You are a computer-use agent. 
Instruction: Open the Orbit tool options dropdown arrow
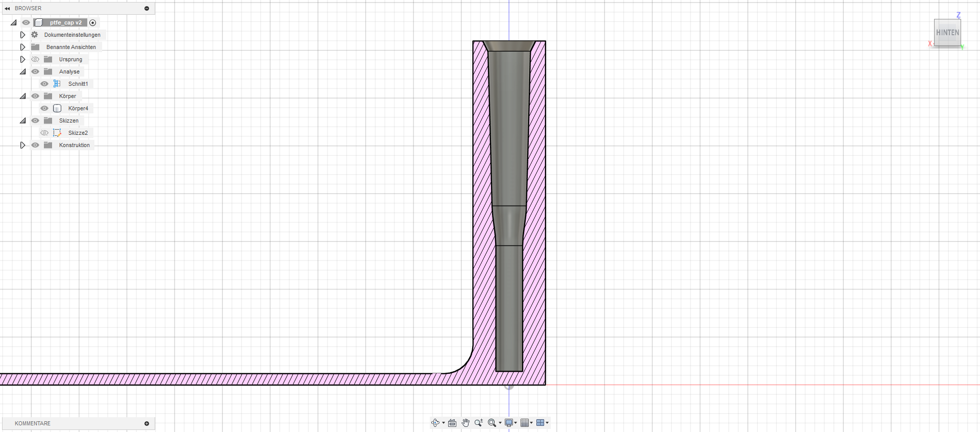pos(444,423)
